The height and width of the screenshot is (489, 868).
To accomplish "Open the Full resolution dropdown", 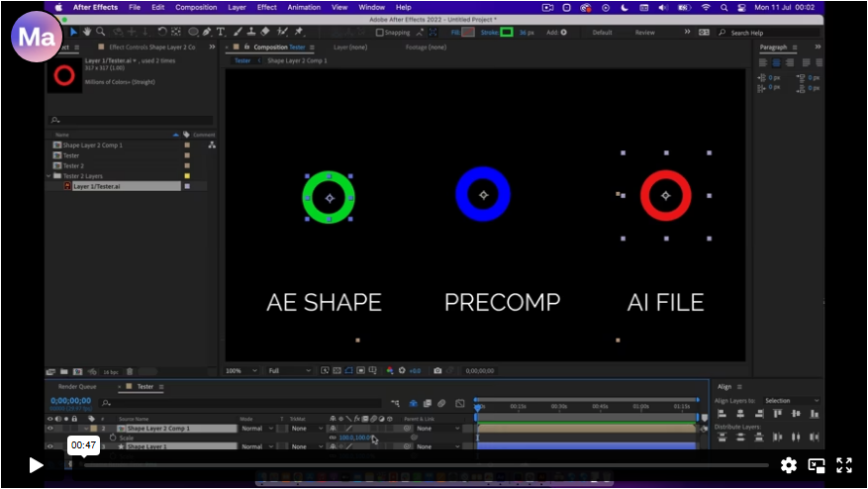I will (x=289, y=370).
